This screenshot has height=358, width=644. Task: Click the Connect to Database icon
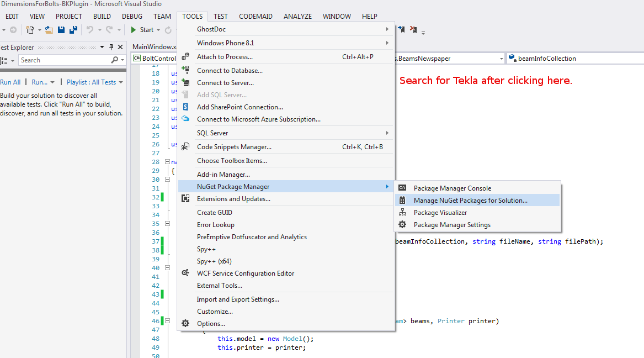[x=185, y=70]
